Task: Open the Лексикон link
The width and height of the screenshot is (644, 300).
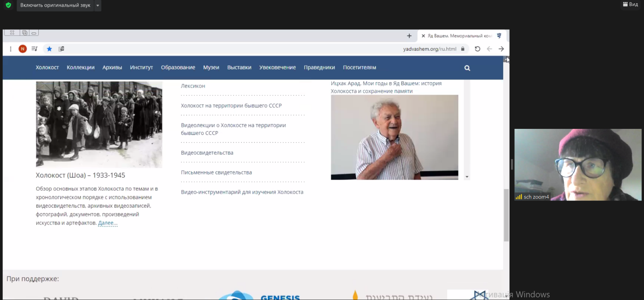Action: pos(193,86)
